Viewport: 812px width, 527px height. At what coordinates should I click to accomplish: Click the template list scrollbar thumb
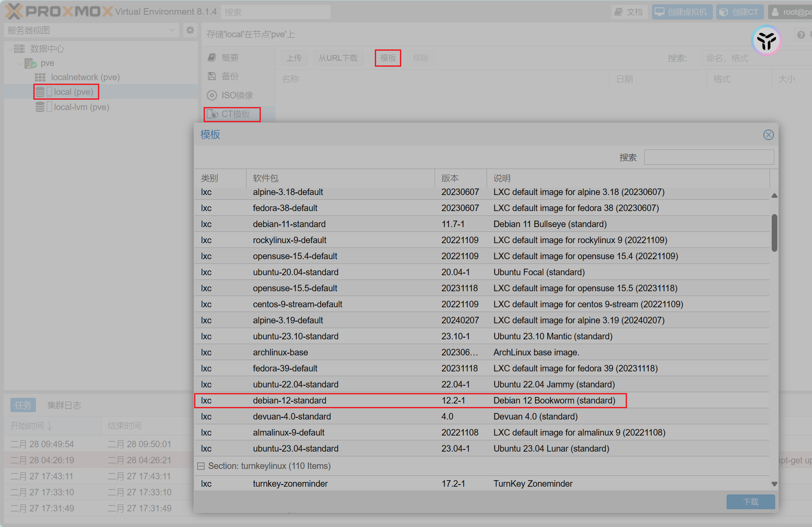tap(774, 233)
